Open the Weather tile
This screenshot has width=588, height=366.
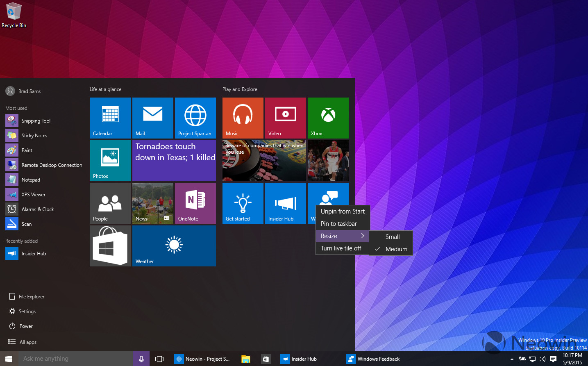click(174, 246)
